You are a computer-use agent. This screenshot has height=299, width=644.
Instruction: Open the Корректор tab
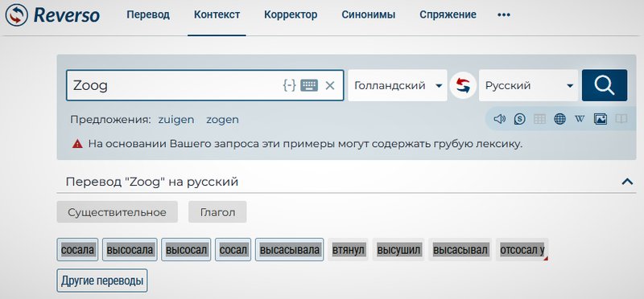[x=291, y=14]
